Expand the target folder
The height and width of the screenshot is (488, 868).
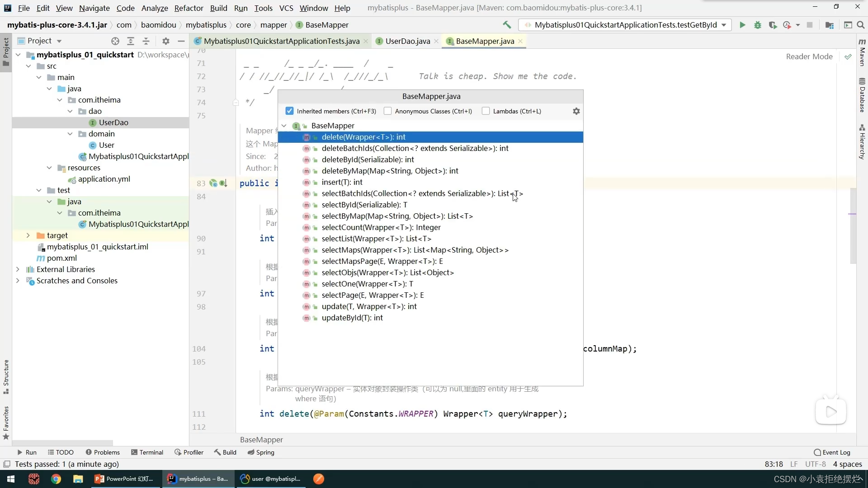(28, 235)
